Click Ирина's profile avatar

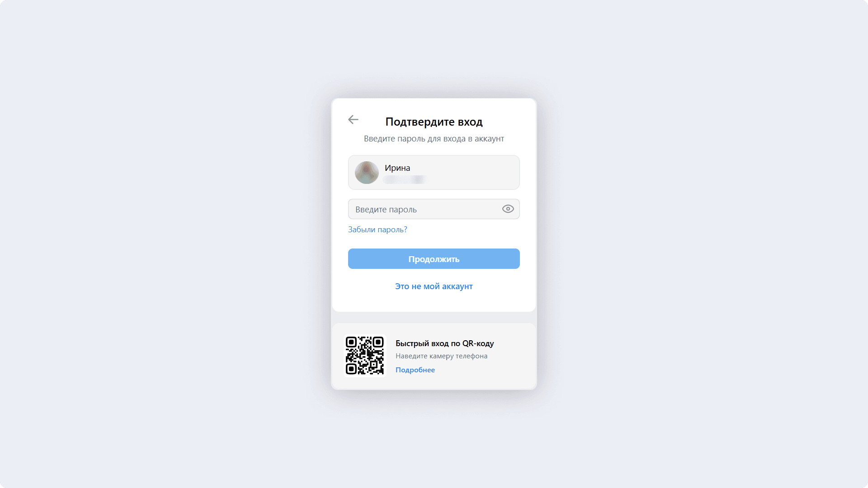pyautogui.click(x=367, y=173)
